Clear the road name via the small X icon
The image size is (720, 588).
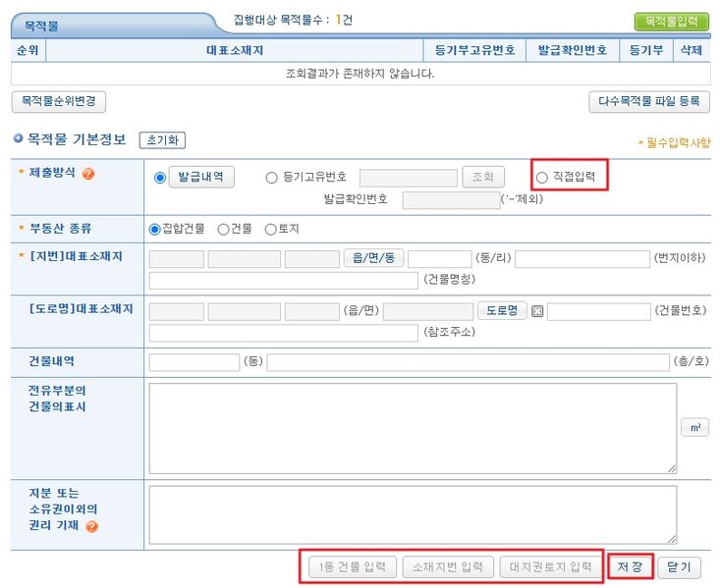(x=536, y=312)
